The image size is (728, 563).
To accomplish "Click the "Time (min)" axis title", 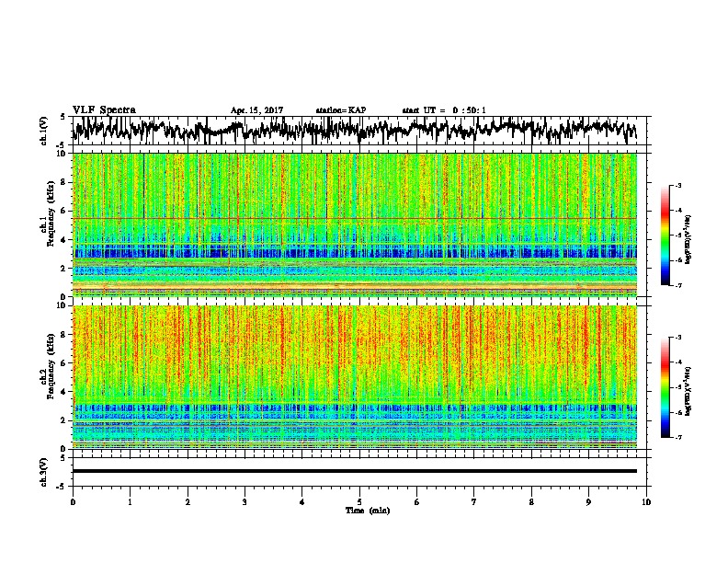I will 368,511.
